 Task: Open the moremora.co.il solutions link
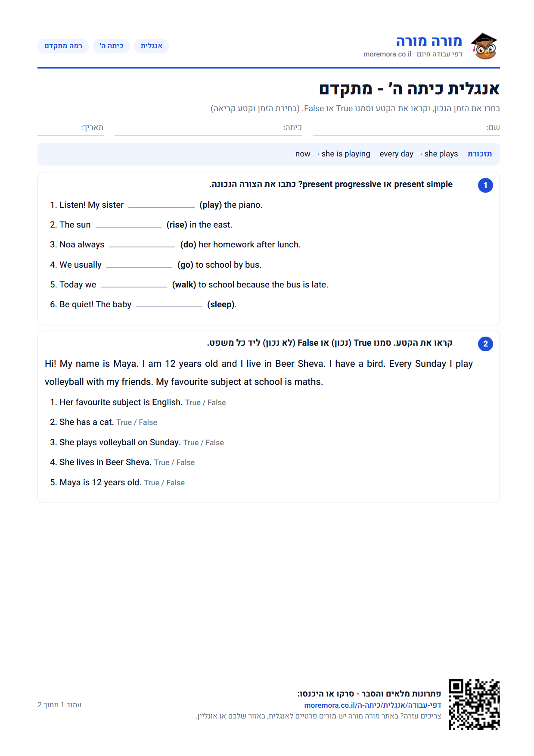pyautogui.click(x=373, y=705)
